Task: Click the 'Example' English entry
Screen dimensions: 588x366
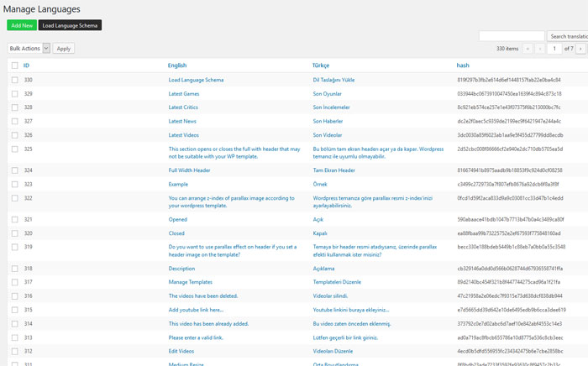Action: (178, 185)
